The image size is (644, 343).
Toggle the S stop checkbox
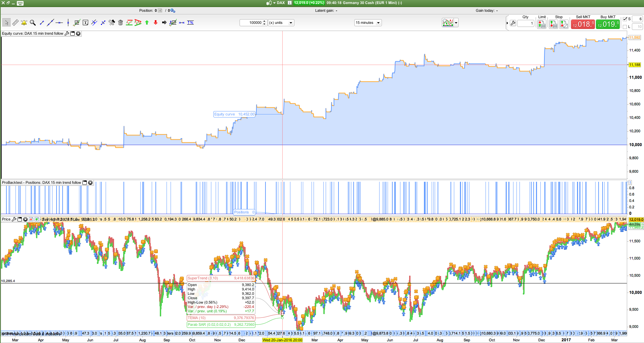(x=625, y=19)
